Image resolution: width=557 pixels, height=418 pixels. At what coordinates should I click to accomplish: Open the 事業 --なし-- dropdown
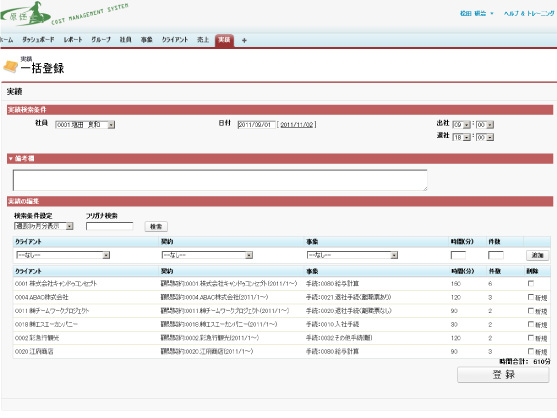click(352, 255)
